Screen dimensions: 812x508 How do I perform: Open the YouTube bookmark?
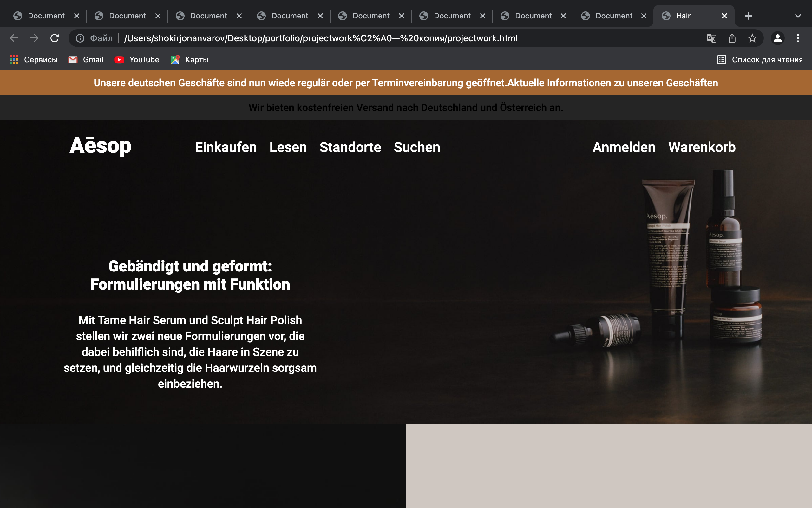(137, 59)
